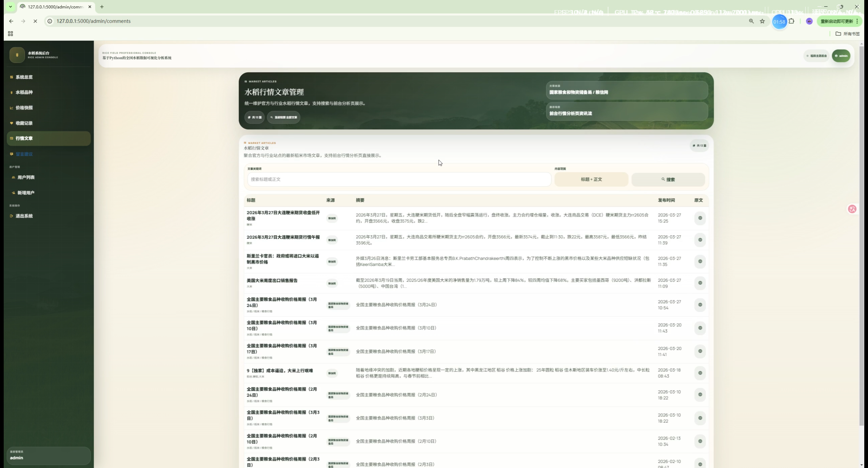Click 退出系统 to log out
The image size is (868, 468).
click(x=24, y=216)
